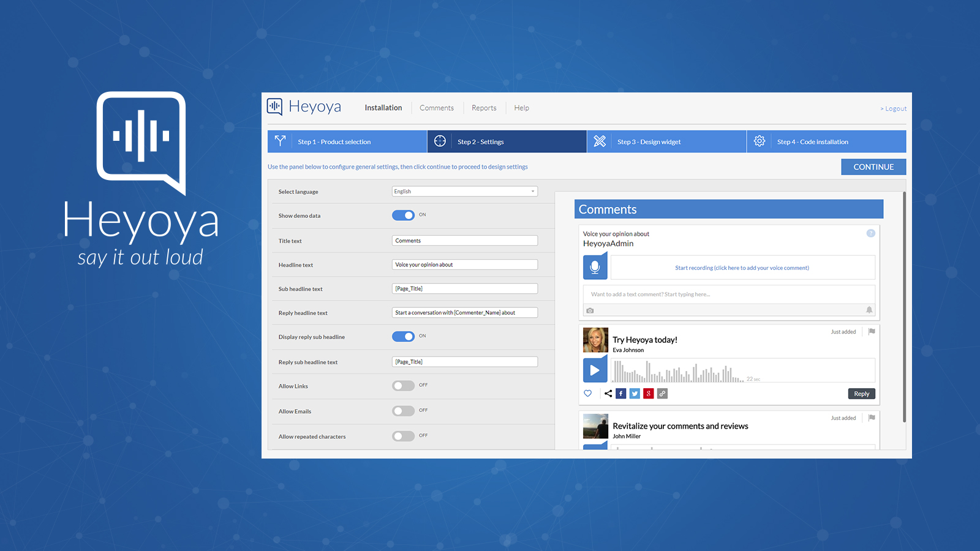Screen dimensions: 980x551
Task: Click the Headline text input field
Action: (465, 264)
